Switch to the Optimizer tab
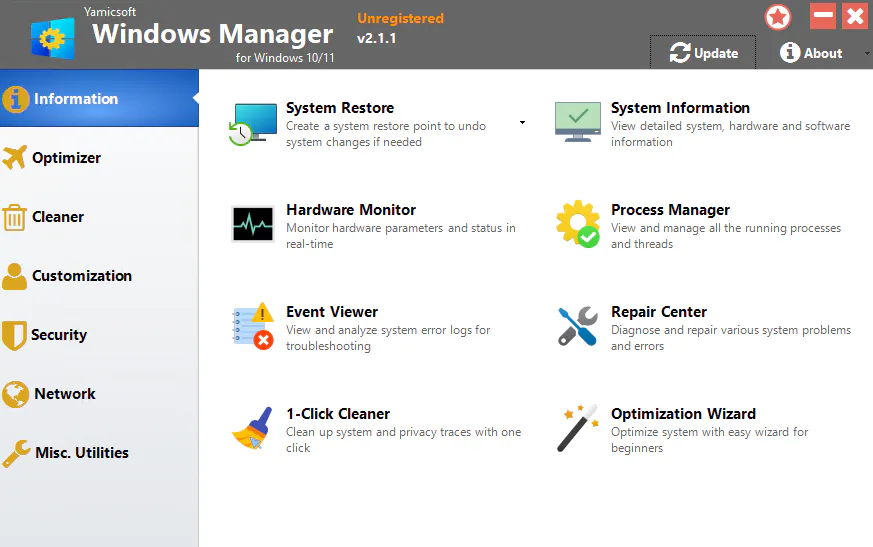The width and height of the screenshot is (873, 547). click(x=99, y=158)
